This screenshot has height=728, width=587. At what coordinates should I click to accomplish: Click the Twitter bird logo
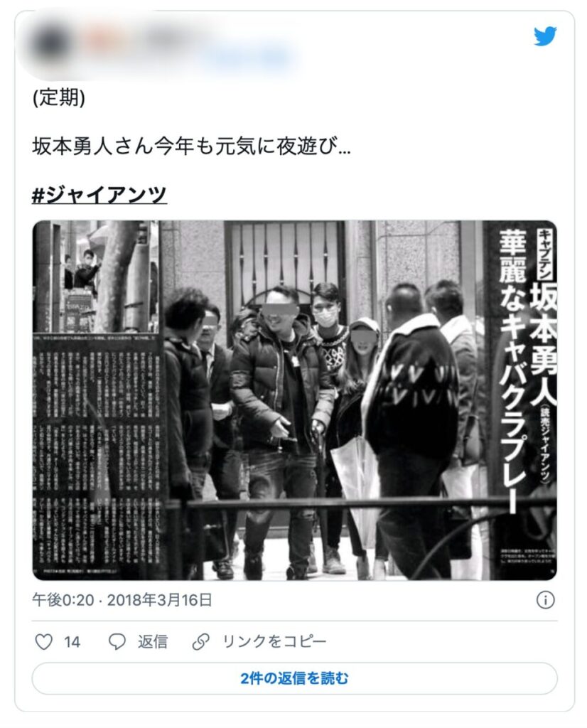(545, 36)
